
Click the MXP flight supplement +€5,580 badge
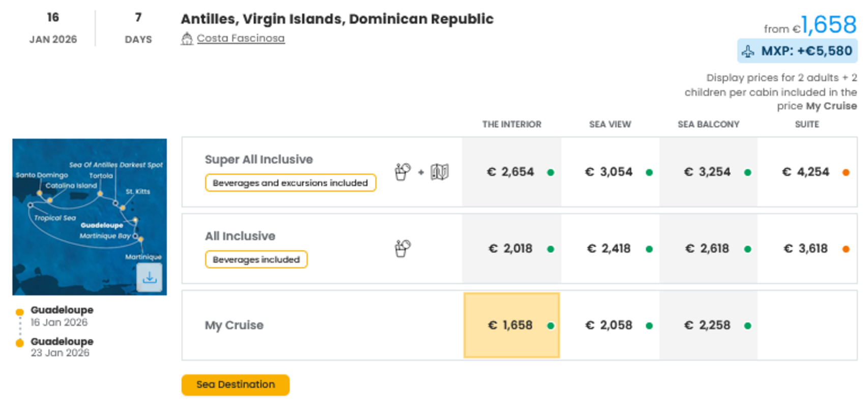coord(797,51)
